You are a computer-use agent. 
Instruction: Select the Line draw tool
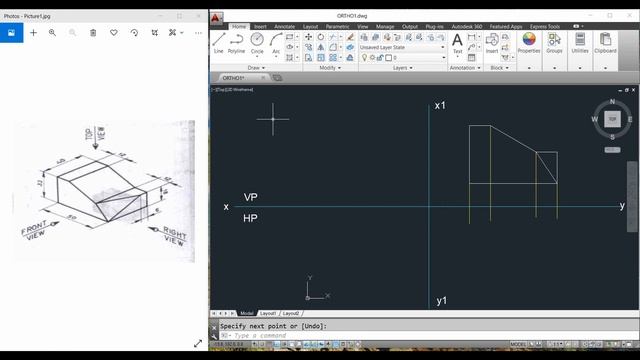(219, 43)
